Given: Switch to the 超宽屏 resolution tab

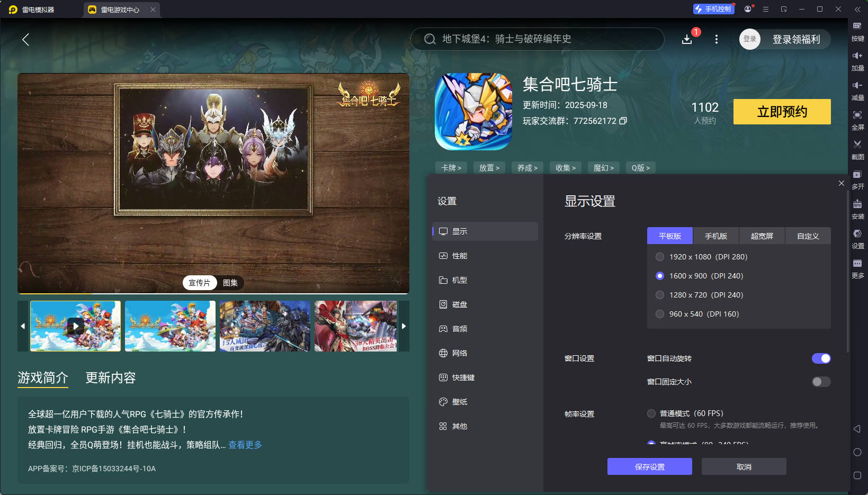Looking at the screenshot, I should [762, 236].
